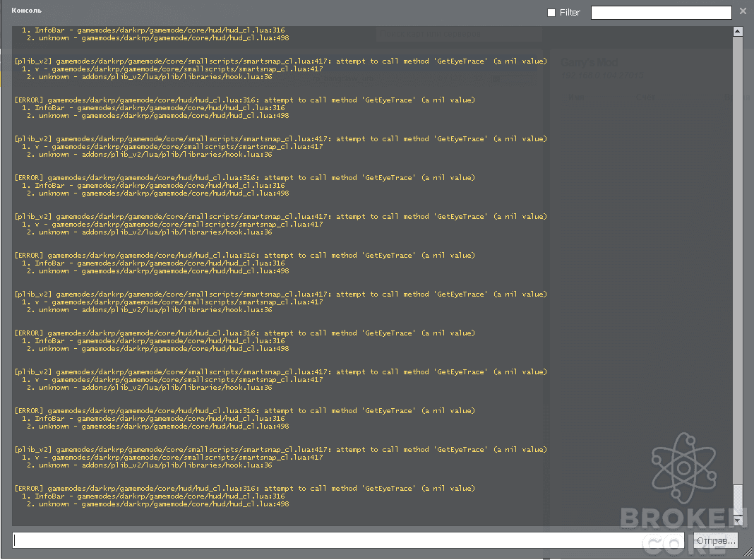Click the console window resize grip
The width and height of the screenshot is (754, 560).
point(748,554)
